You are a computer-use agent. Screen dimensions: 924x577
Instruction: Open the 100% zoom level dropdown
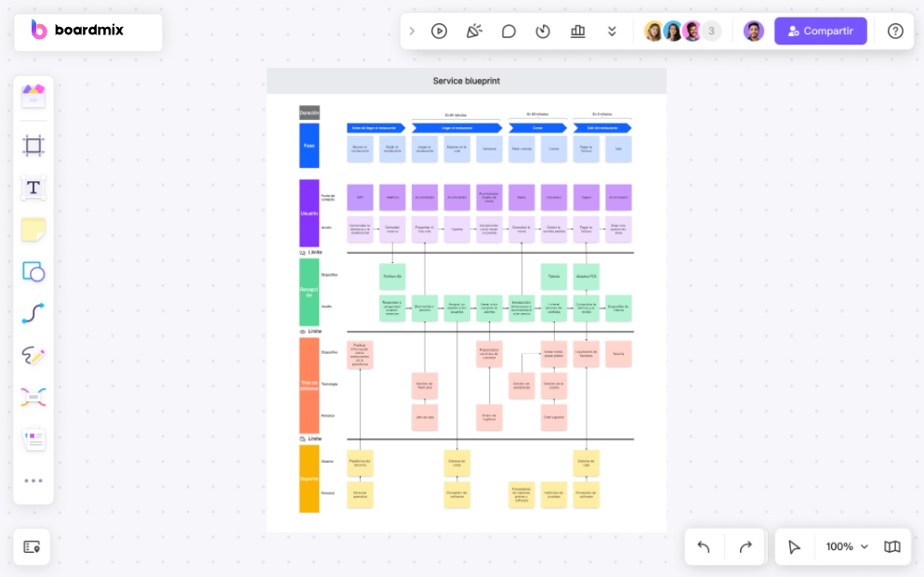847,547
